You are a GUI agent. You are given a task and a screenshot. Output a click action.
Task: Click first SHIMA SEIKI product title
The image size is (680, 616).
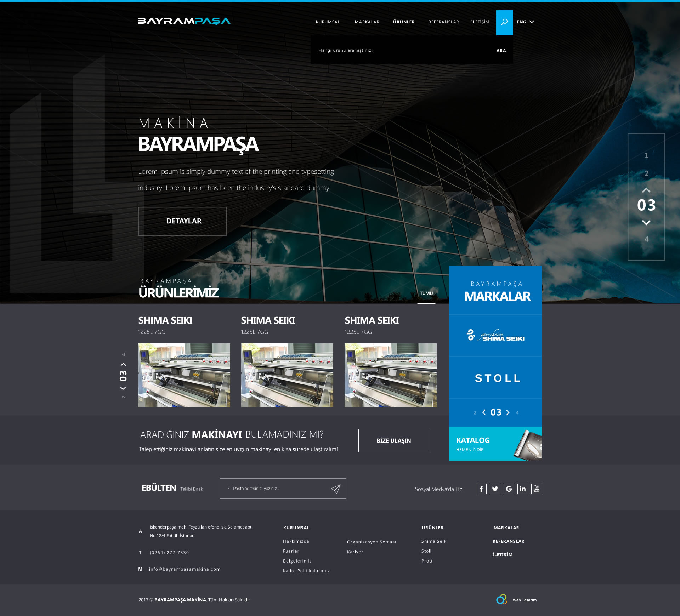165,320
